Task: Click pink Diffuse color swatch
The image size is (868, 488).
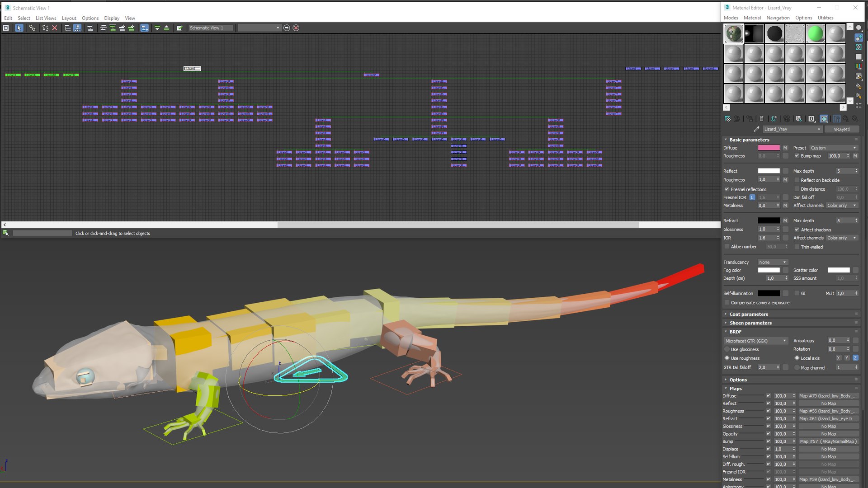Action: pyautogui.click(x=769, y=148)
